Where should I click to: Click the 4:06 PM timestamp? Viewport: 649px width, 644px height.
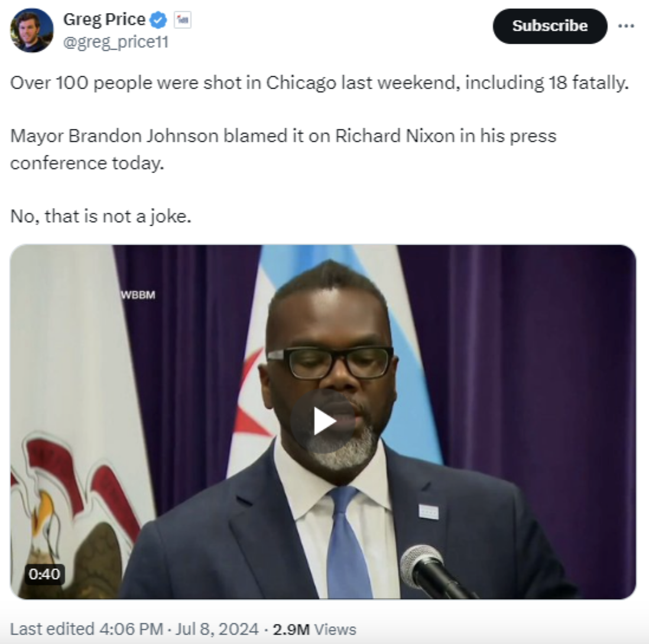tap(131, 629)
